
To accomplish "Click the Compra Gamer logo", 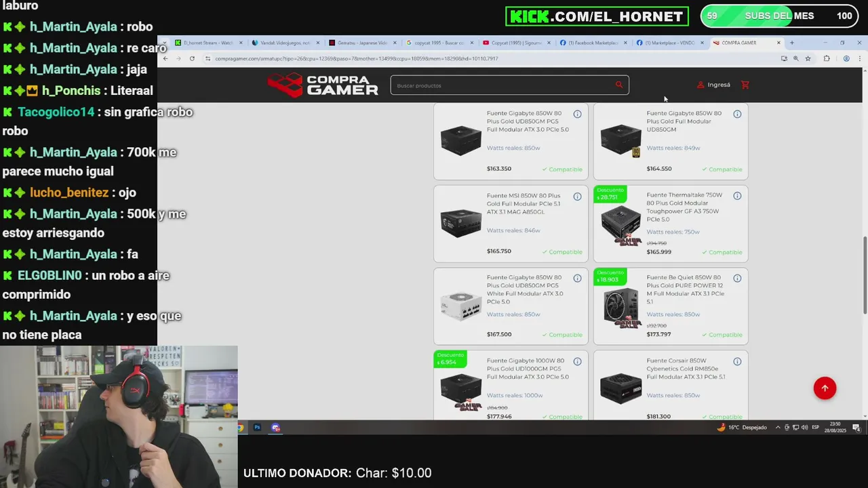I will pos(322,85).
